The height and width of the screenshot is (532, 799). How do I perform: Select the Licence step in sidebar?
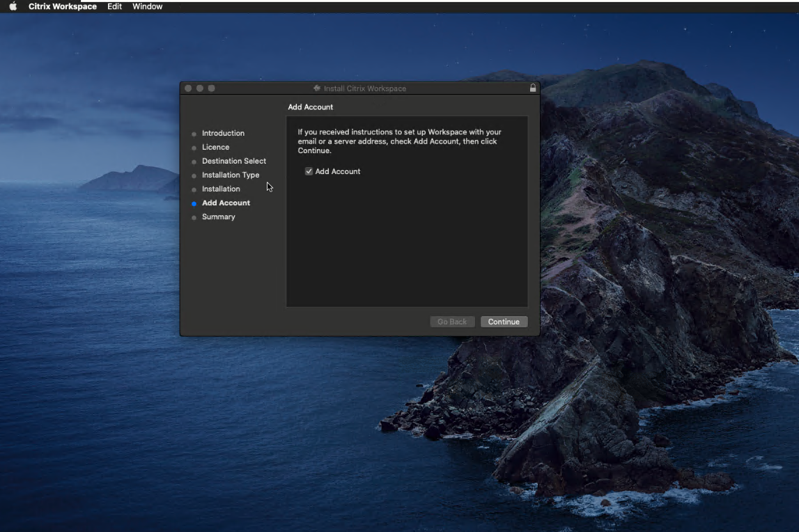click(215, 147)
